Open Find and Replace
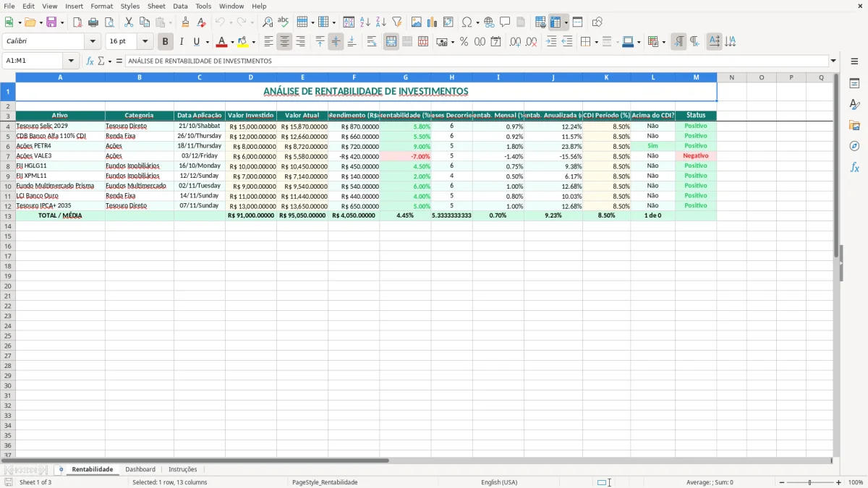The width and height of the screenshot is (868, 488). [268, 22]
